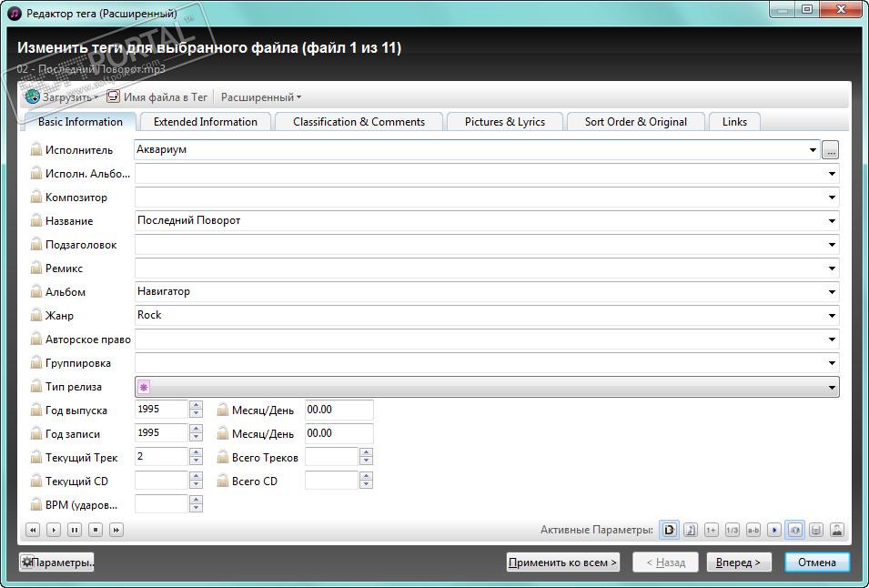Click the Имя файла в Тег toolbar item

157,97
